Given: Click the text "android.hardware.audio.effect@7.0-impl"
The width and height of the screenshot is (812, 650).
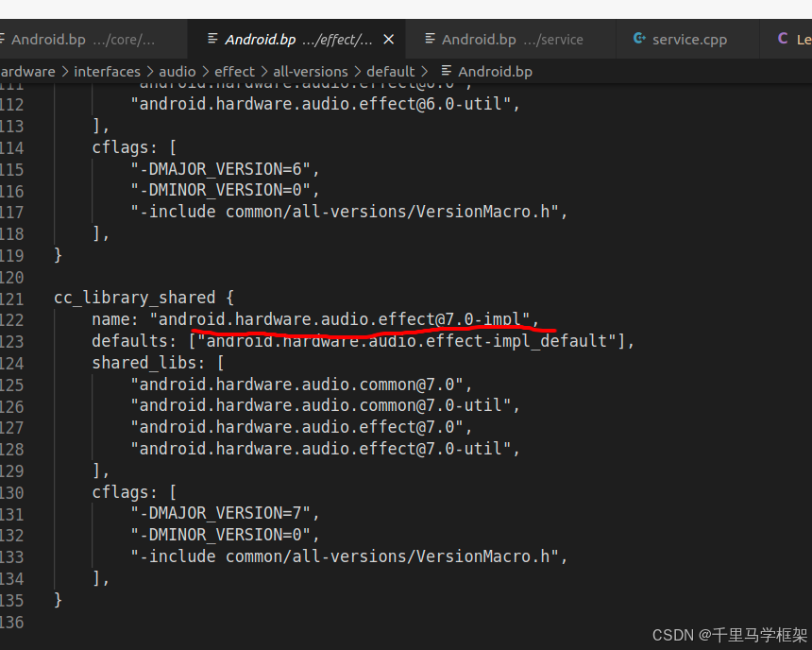Looking at the screenshot, I should tap(340, 319).
